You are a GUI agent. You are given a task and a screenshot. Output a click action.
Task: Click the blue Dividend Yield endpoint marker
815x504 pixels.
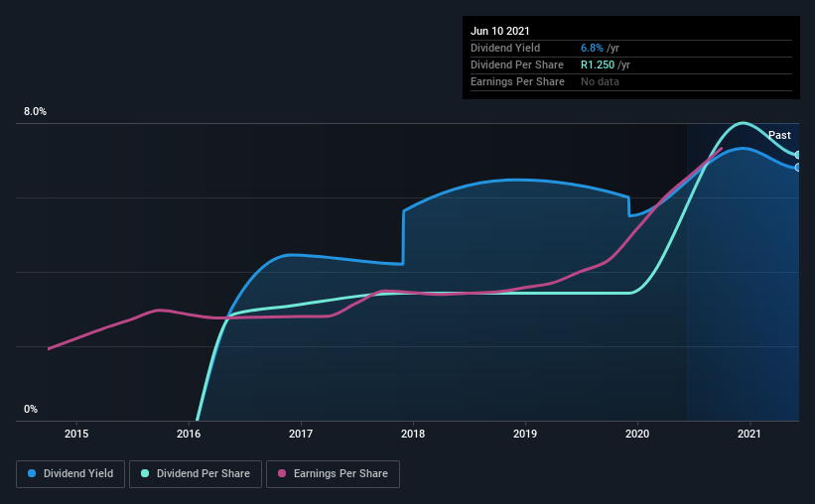tap(797, 168)
